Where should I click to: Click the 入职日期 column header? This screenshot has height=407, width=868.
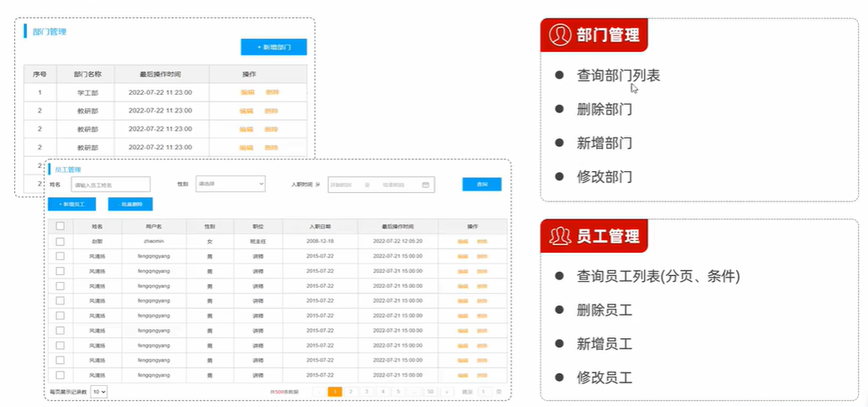(x=320, y=227)
